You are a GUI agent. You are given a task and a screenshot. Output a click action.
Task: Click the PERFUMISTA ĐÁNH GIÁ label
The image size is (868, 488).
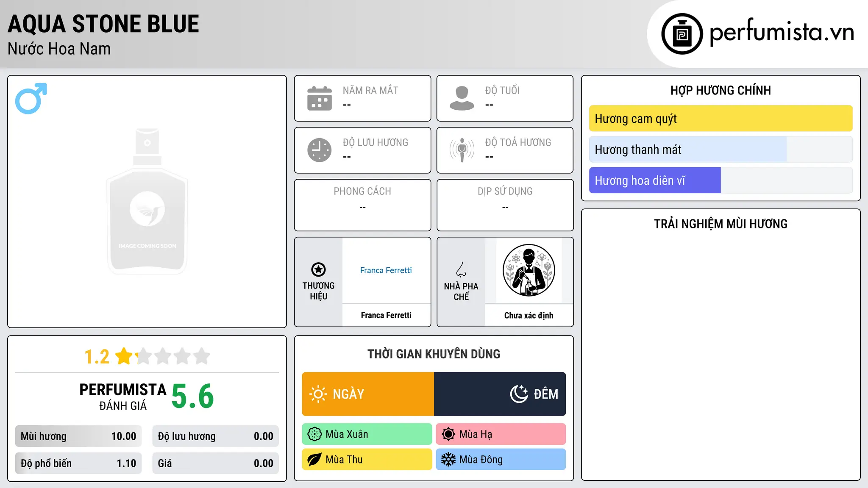[x=123, y=396]
